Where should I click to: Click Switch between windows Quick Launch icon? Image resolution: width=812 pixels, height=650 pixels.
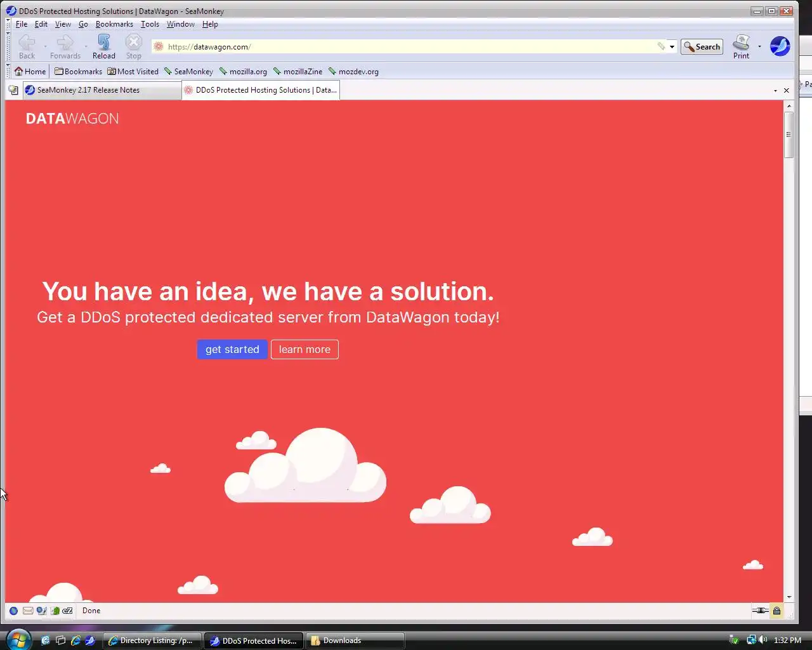60,640
